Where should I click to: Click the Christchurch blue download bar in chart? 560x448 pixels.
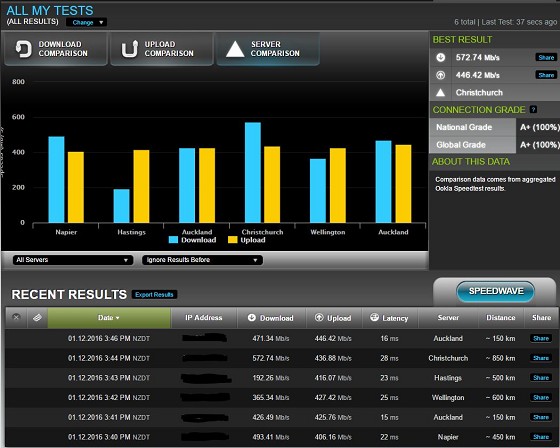click(253, 173)
